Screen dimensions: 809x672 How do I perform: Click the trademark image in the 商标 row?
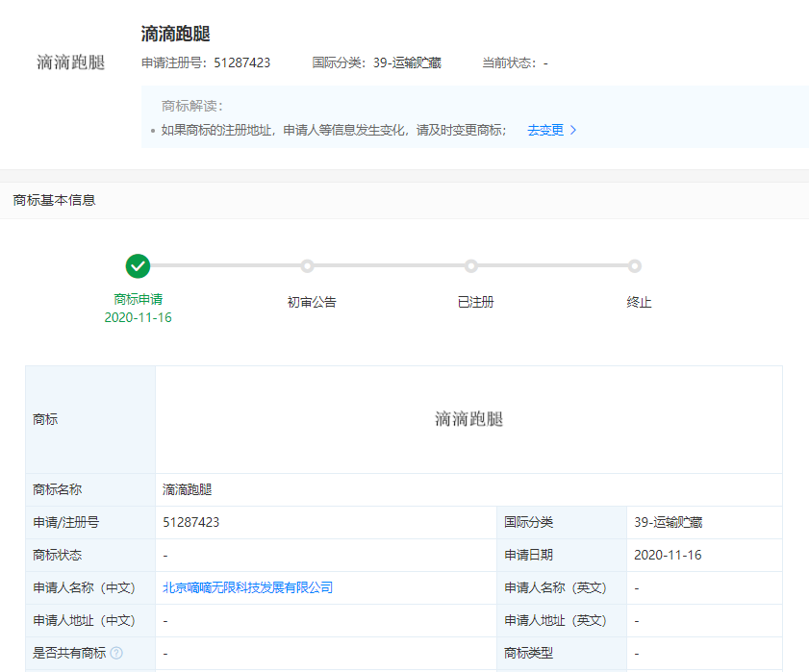point(468,419)
